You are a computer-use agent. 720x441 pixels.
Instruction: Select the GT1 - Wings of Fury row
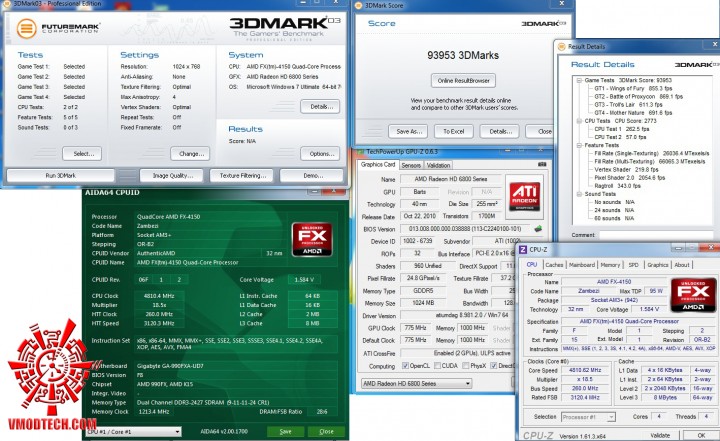633,88
